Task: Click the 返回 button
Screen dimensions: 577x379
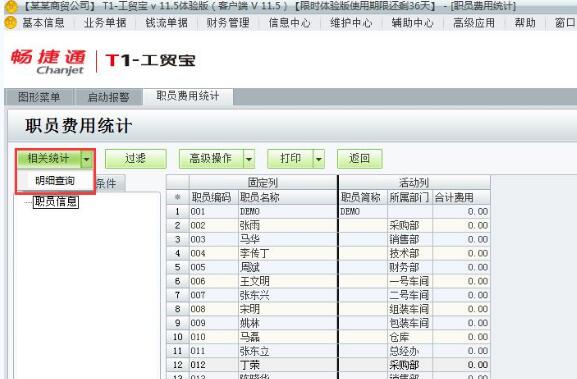Action: pos(360,159)
